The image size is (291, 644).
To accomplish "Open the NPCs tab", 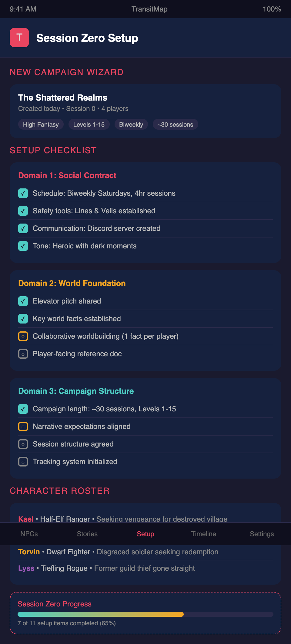I will tap(29, 534).
